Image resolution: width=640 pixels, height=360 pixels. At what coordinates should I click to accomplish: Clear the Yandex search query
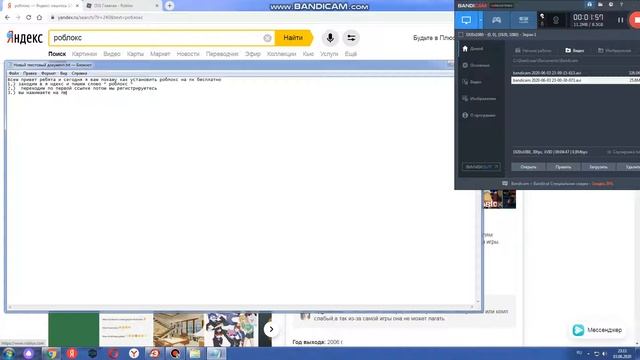[267, 38]
